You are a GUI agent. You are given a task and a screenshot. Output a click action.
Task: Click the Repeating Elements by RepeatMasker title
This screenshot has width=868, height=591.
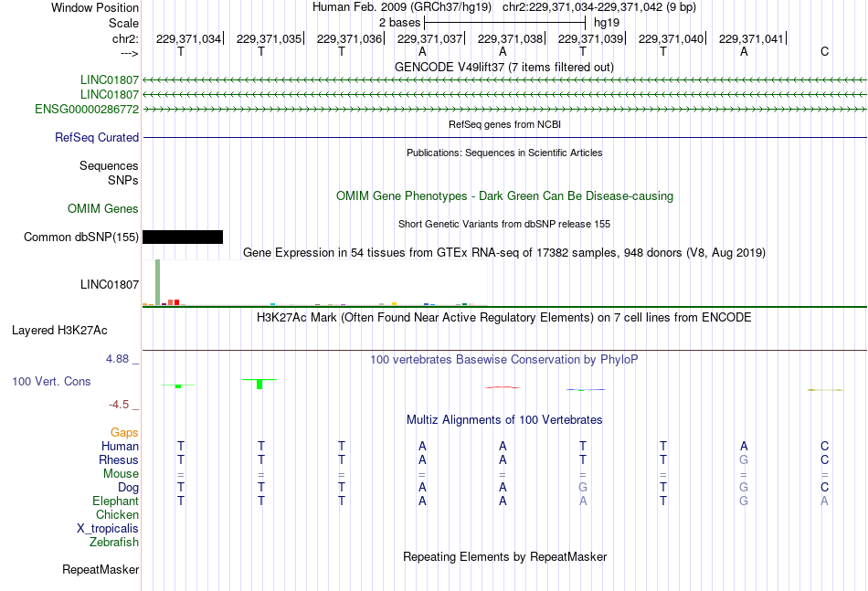coord(504,556)
